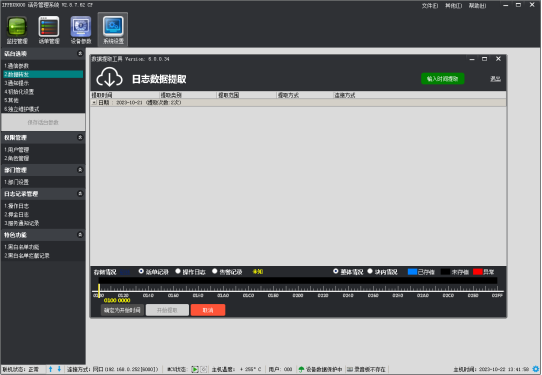Select 1.操作日志 in the sidebar
Image resolution: width=542 pixels, height=375 pixels.
(17, 206)
